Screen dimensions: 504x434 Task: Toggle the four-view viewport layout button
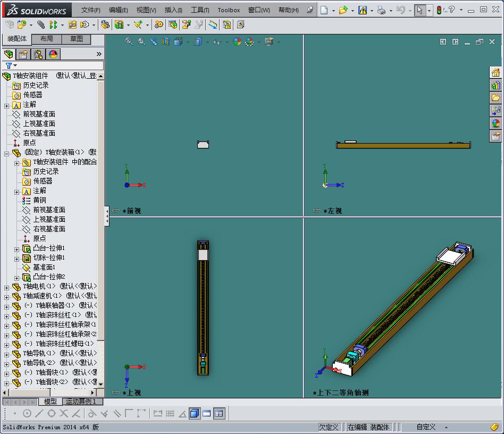[219, 413]
